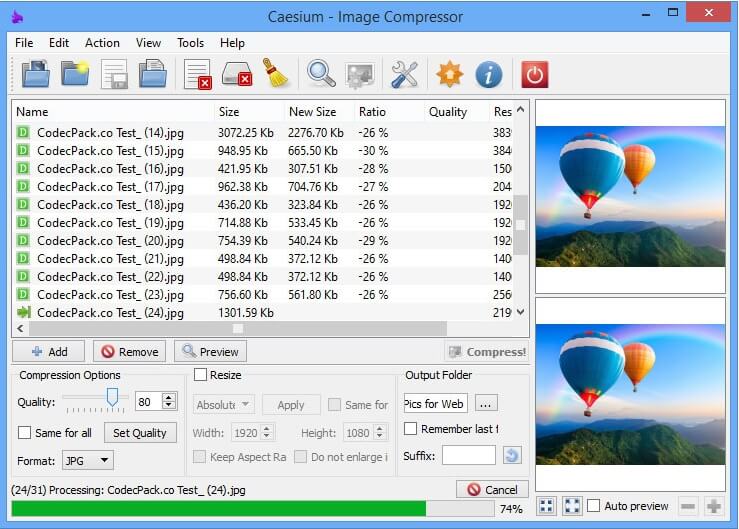Click the Caesium app logo icon
Viewport: 739px width, 529px height.
(18, 17)
